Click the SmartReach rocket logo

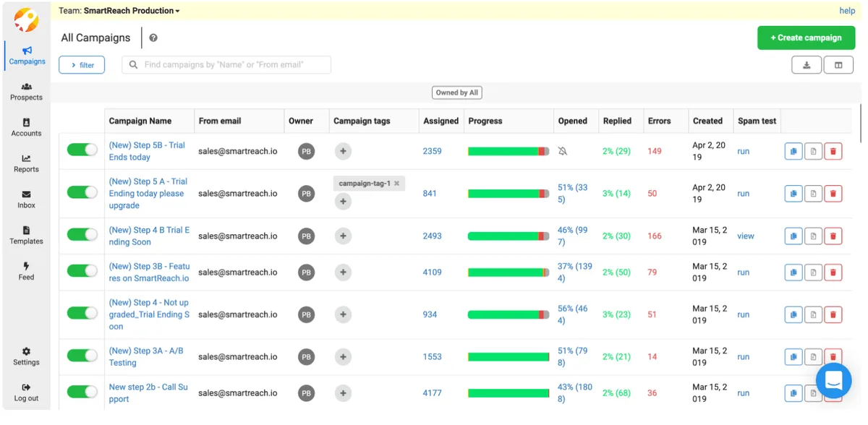26,20
